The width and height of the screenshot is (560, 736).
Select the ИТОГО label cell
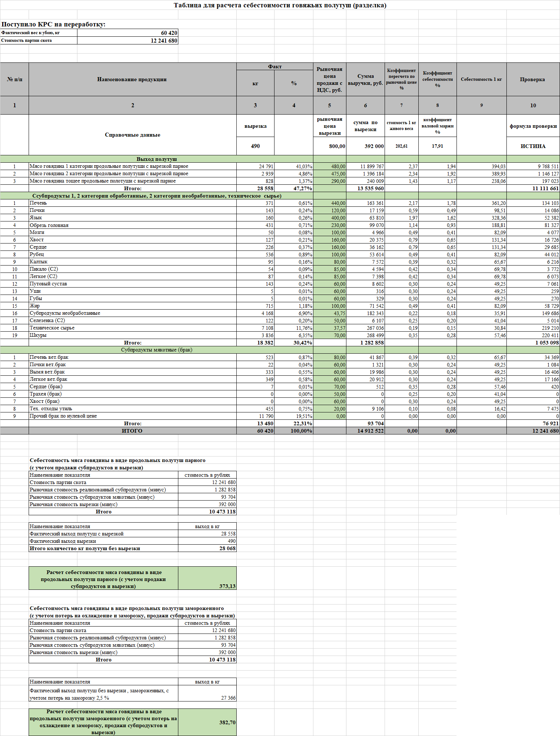click(132, 431)
